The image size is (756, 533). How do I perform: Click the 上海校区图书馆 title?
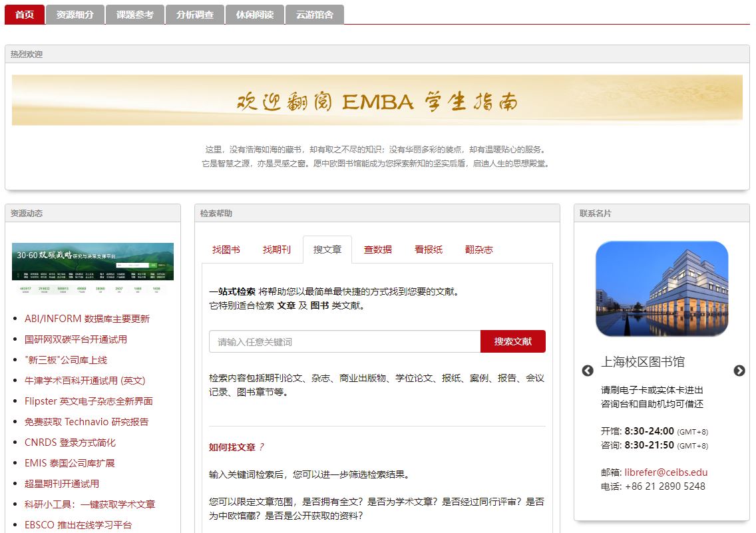point(643,362)
